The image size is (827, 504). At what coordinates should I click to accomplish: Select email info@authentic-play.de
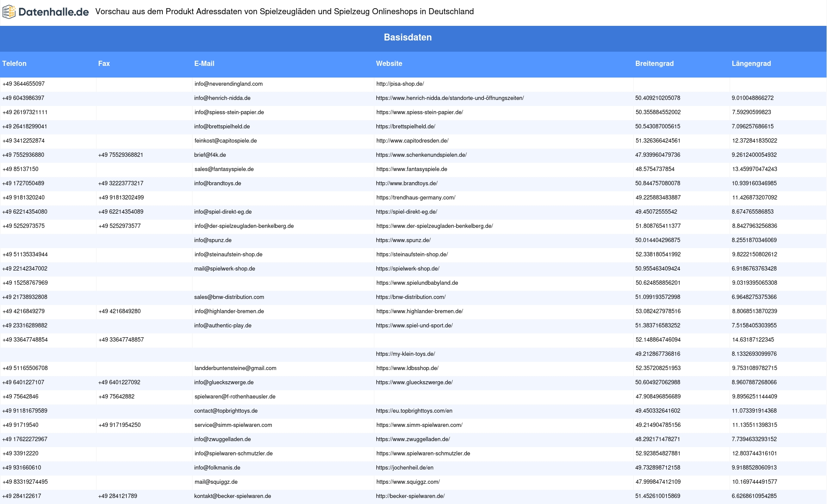(x=223, y=326)
